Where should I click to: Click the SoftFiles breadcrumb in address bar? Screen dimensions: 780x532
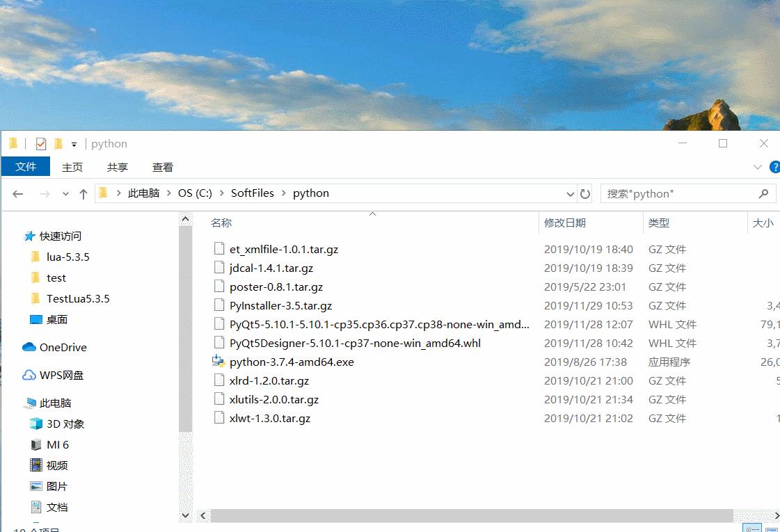point(252,193)
